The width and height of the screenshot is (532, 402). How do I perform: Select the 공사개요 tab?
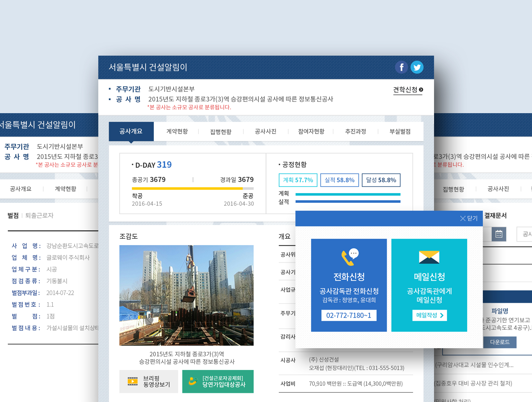[x=131, y=131]
